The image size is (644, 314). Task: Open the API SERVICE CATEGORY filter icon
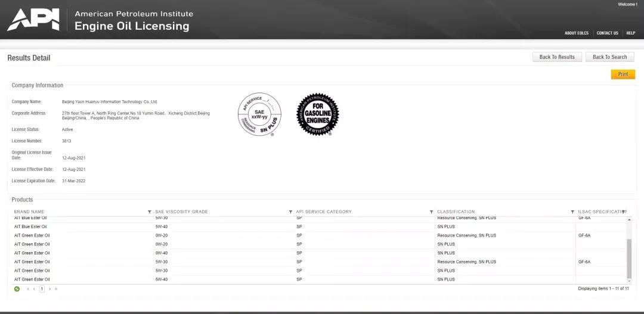coord(431,212)
